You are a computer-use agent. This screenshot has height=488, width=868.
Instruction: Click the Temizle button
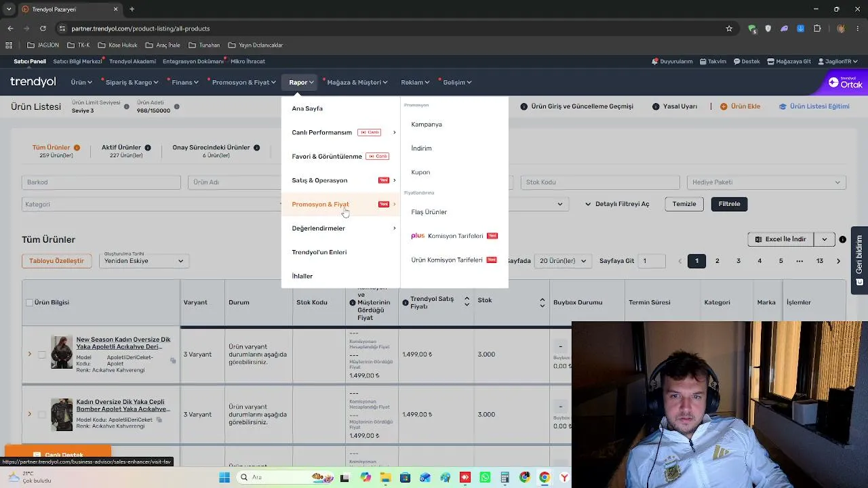click(684, 204)
